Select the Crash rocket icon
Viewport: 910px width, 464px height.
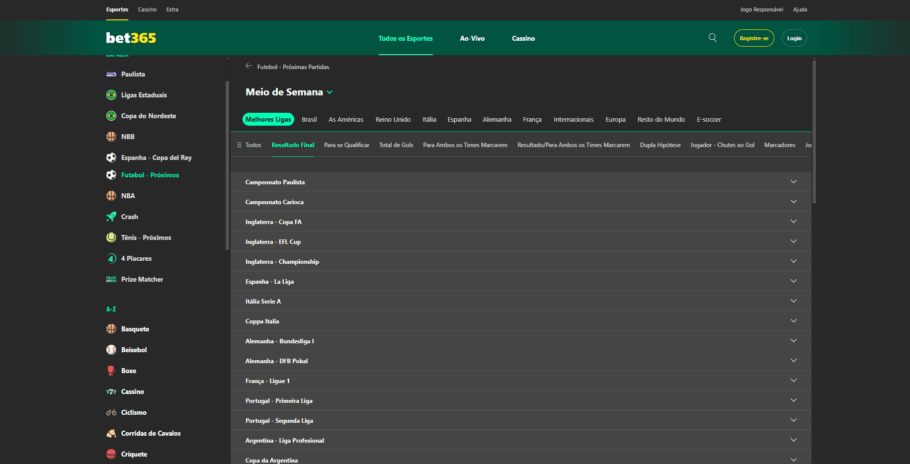(x=111, y=217)
